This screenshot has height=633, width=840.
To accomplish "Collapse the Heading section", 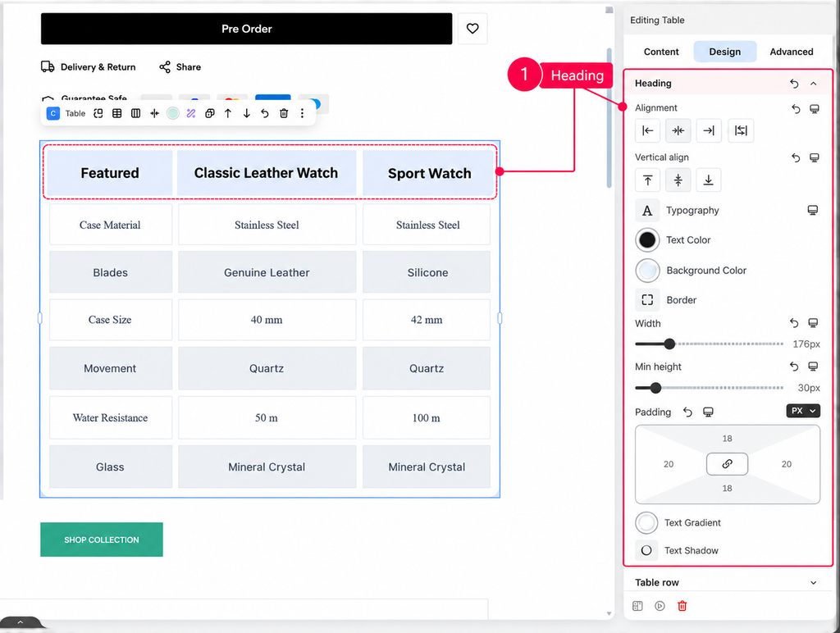I will click(x=813, y=84).
